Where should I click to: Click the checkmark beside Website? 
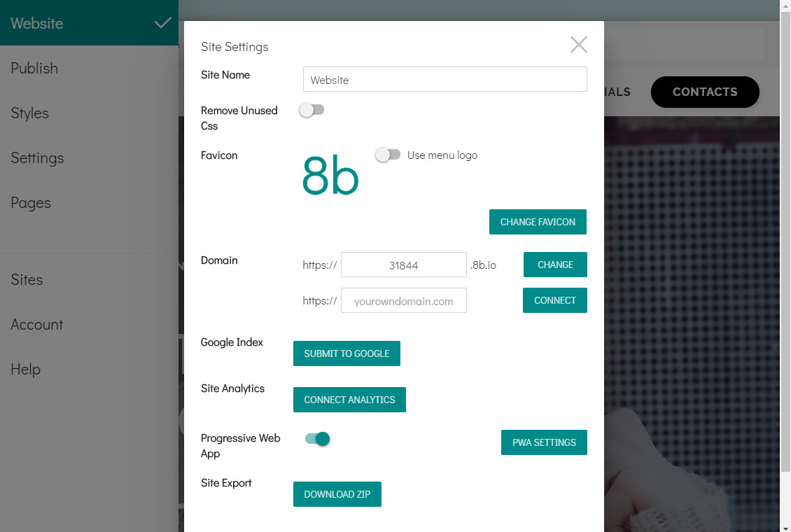163,23
